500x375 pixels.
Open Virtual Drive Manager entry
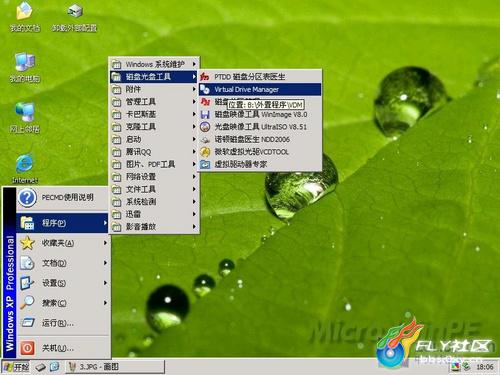point(260,89)
